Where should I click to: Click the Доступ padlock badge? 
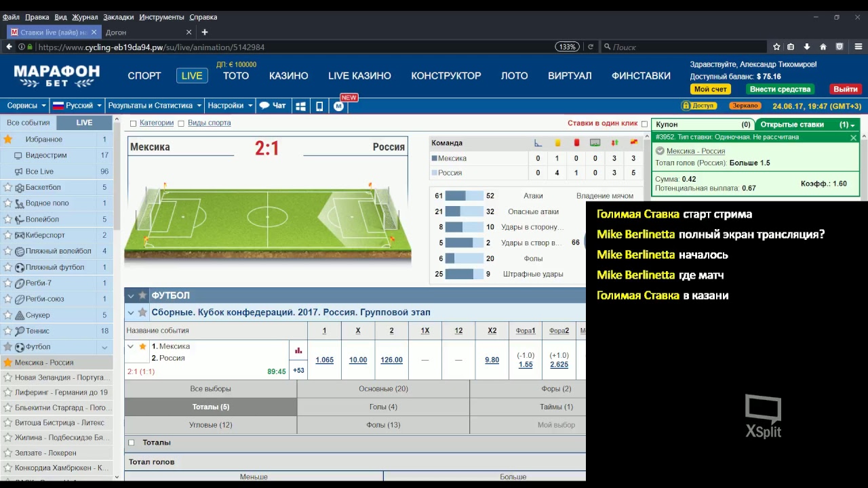[x=699, y=106]
